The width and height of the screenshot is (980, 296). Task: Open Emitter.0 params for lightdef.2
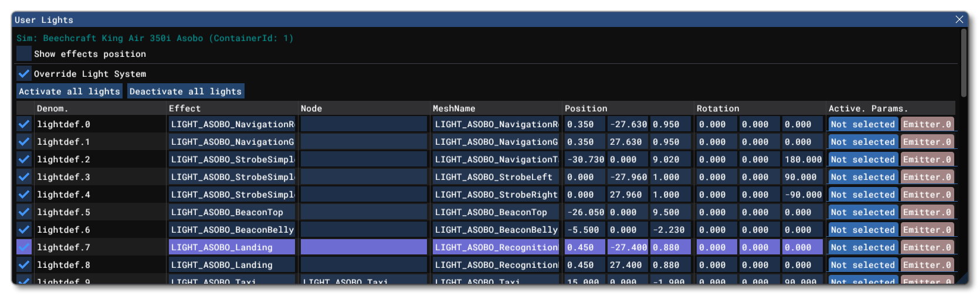[x=927, y=159]
